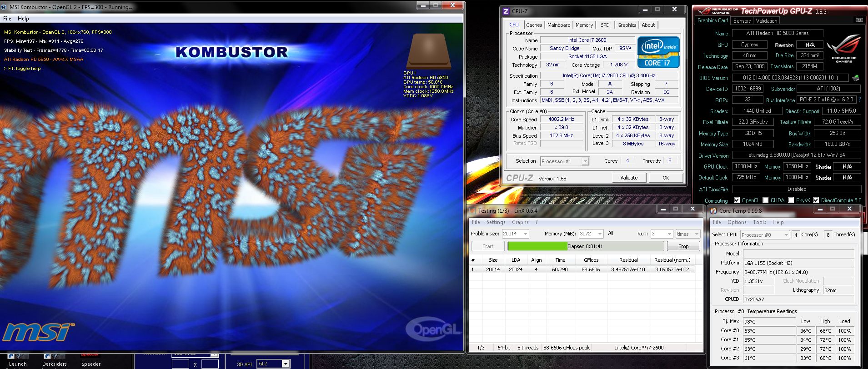Viewport: 868px width, 369px height.
Task: Open the CPU-Z Selection Processor #1 dropdown
Action: point(565,161)
